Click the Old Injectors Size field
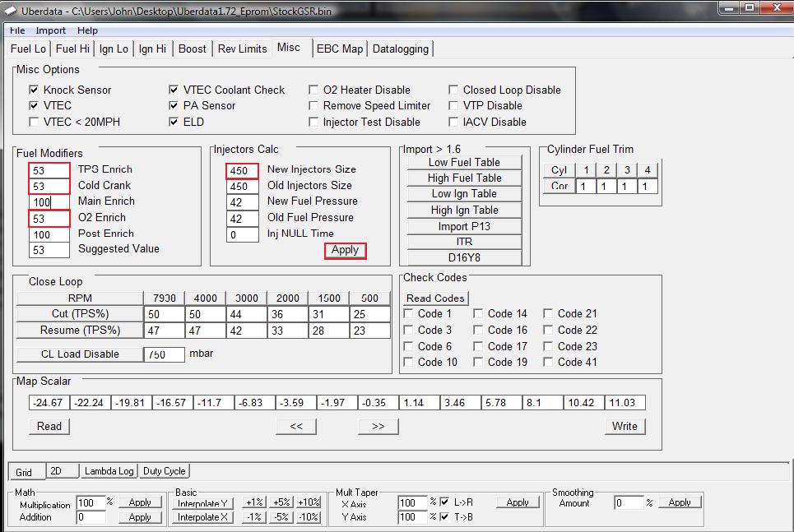The height and width of the screenshot is (532, 794). click(242, 187)
